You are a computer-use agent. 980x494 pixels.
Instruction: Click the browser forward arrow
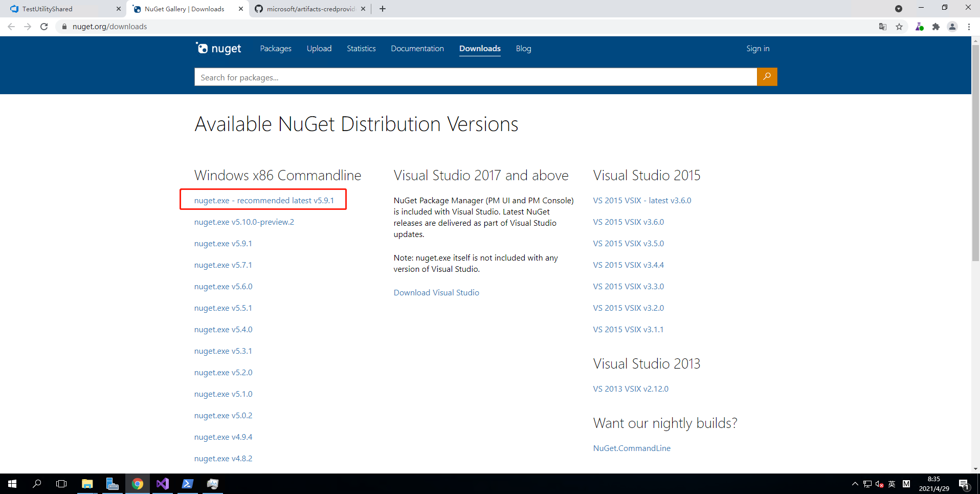coord(28,27)
